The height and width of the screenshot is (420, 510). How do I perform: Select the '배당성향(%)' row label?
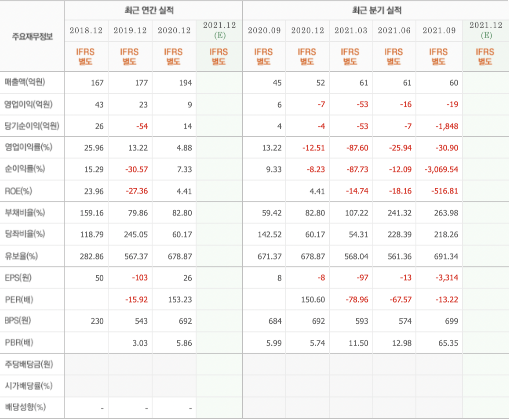pos(25,407)
